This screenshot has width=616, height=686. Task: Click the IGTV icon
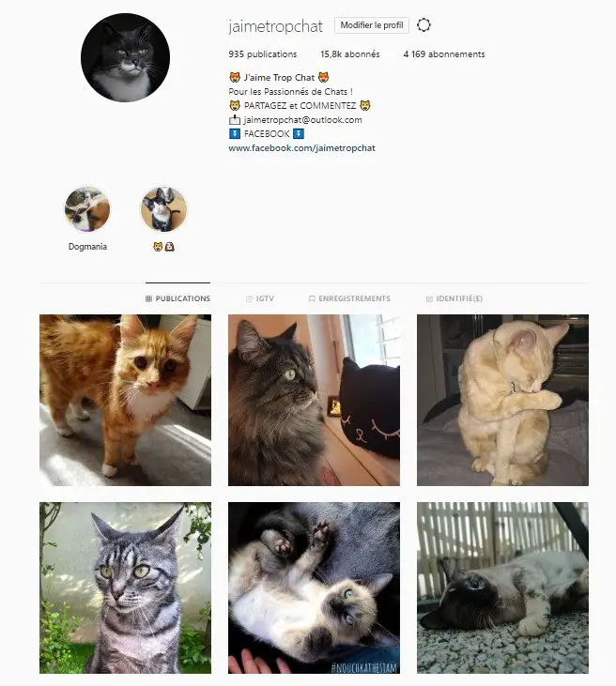click(249, 298)
